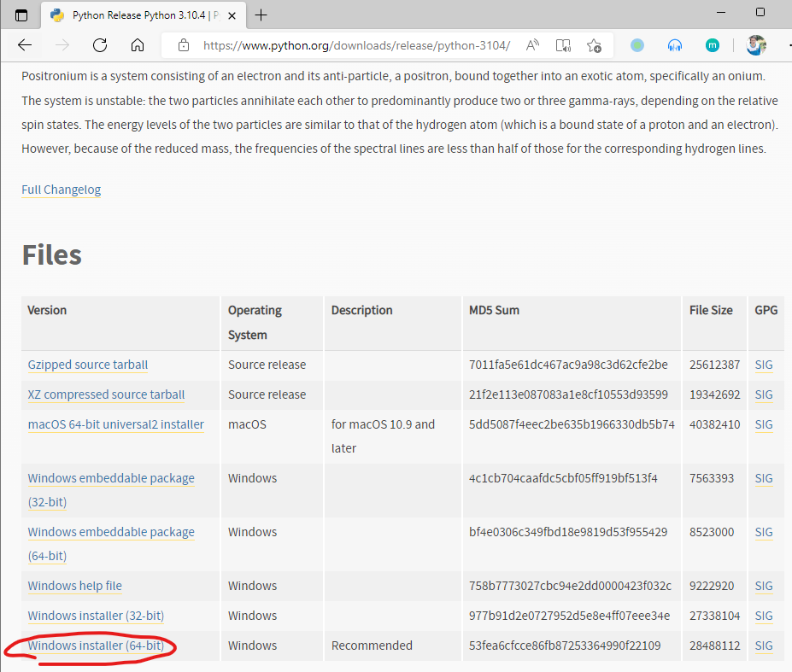Click file size 7563393
792x672 pixels.
pos(712,478)
